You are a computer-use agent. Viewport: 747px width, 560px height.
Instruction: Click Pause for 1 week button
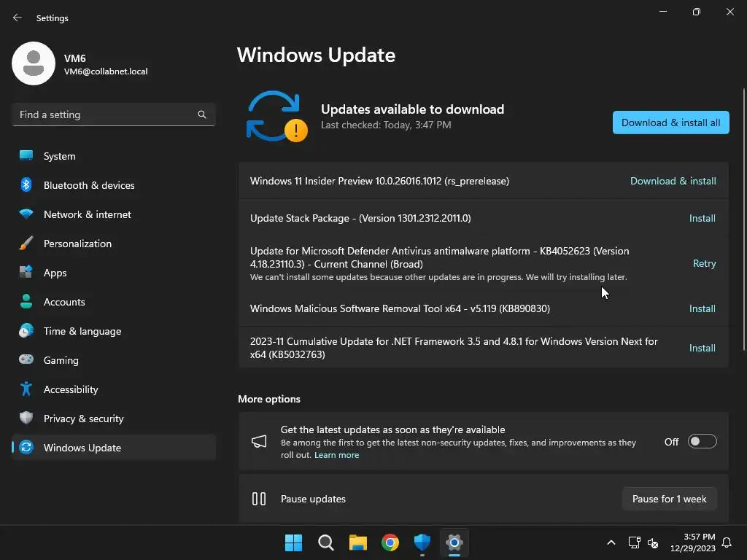(x=670, y=499)
